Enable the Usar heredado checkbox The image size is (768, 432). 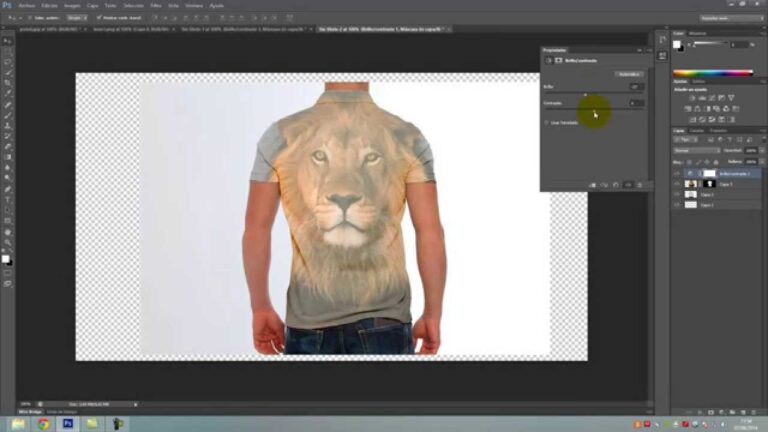[x=547, y=122]
